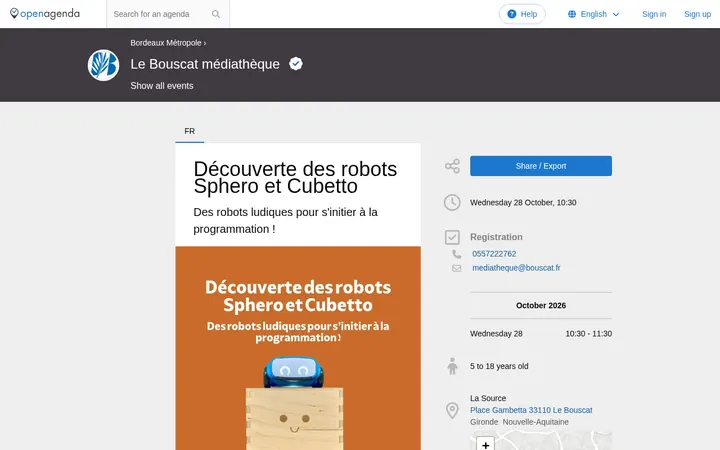The height and width of the screenshot is (450, 720).
Task: Show all events of the agenda
Action: 162,86
